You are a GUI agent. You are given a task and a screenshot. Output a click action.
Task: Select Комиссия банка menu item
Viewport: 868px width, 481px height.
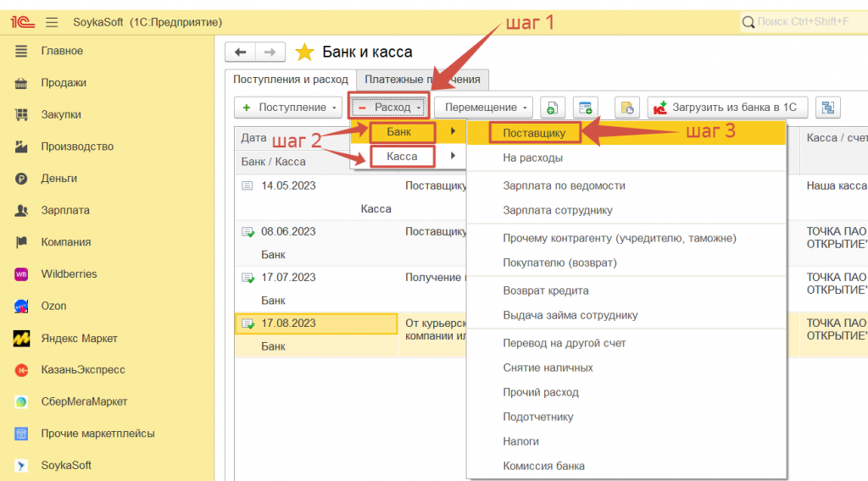click(x=543, y=466)
